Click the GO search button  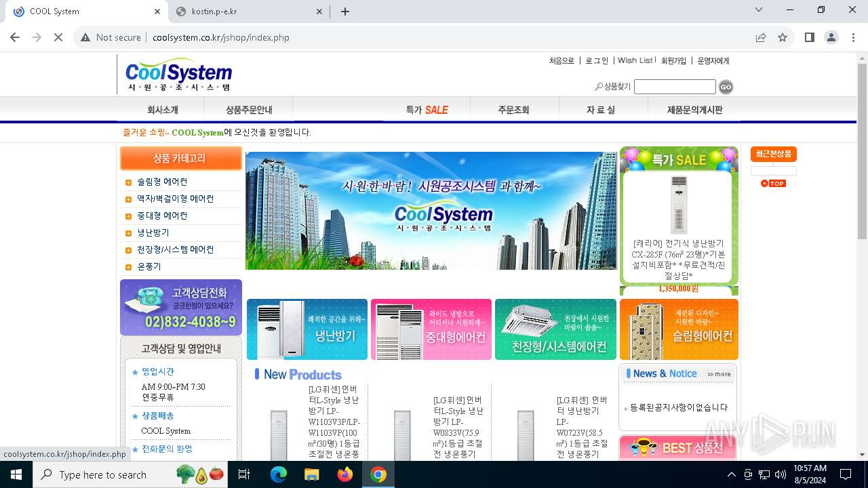pyautogui.click(x=726, y=87)
